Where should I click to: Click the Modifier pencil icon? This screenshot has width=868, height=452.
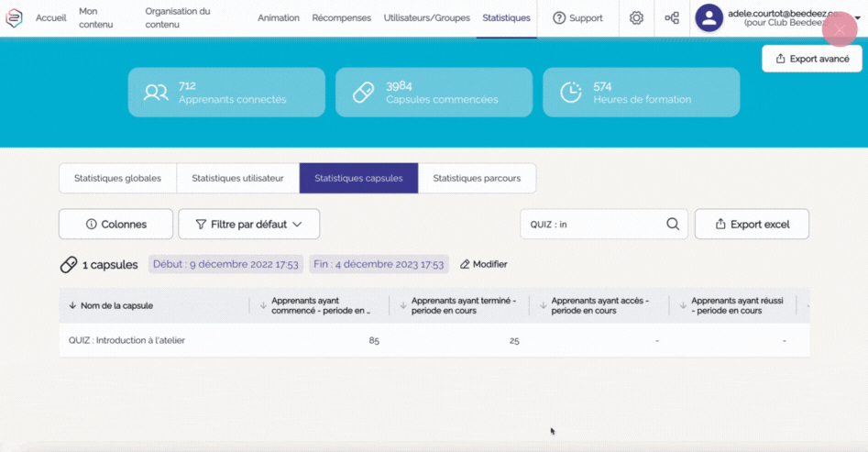[x=465, y=264]
